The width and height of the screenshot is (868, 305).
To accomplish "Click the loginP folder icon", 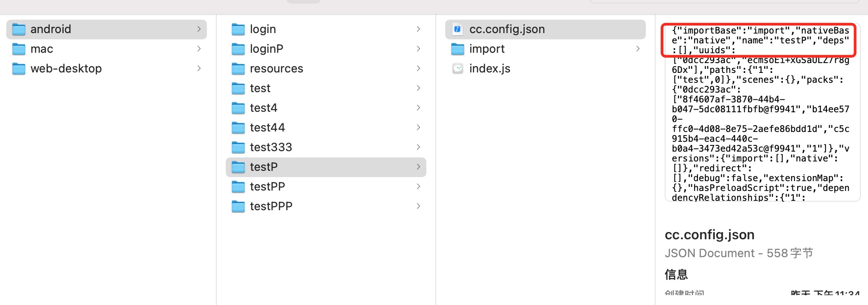I will point(238,49).
